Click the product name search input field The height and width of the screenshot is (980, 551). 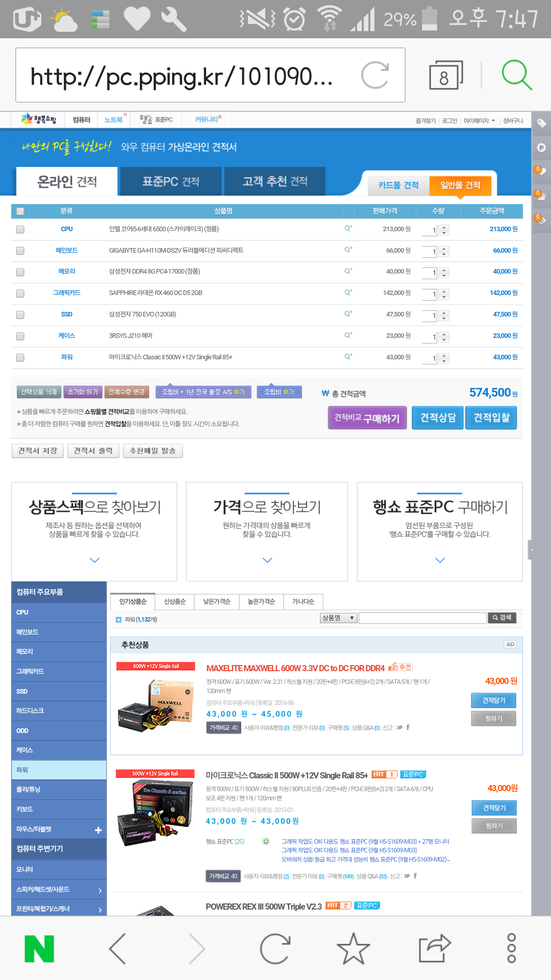422,618
